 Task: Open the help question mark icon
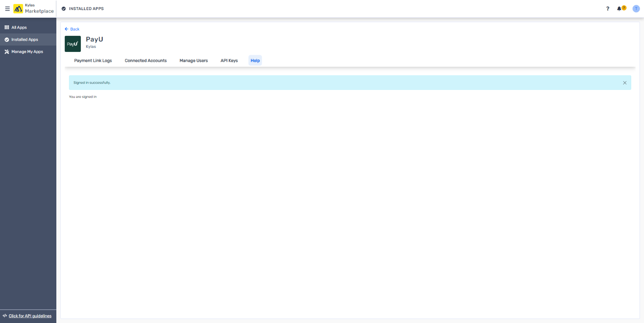point(608,8)
